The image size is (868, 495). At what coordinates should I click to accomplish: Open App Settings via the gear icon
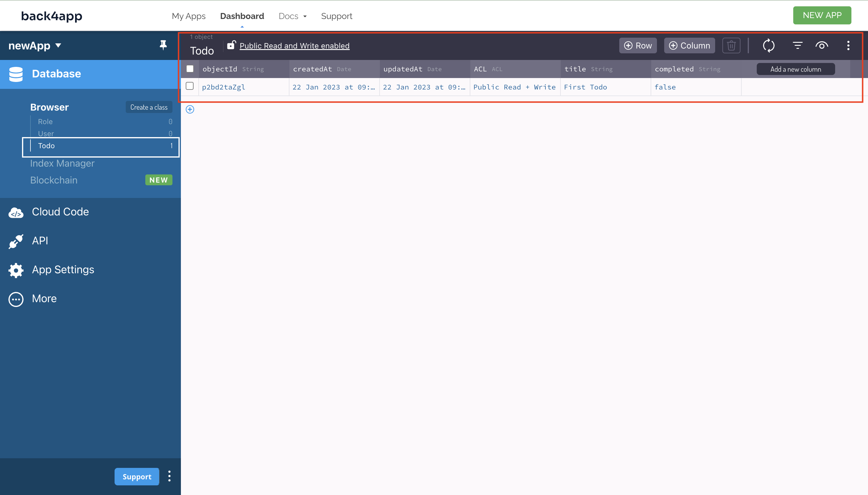15,270
